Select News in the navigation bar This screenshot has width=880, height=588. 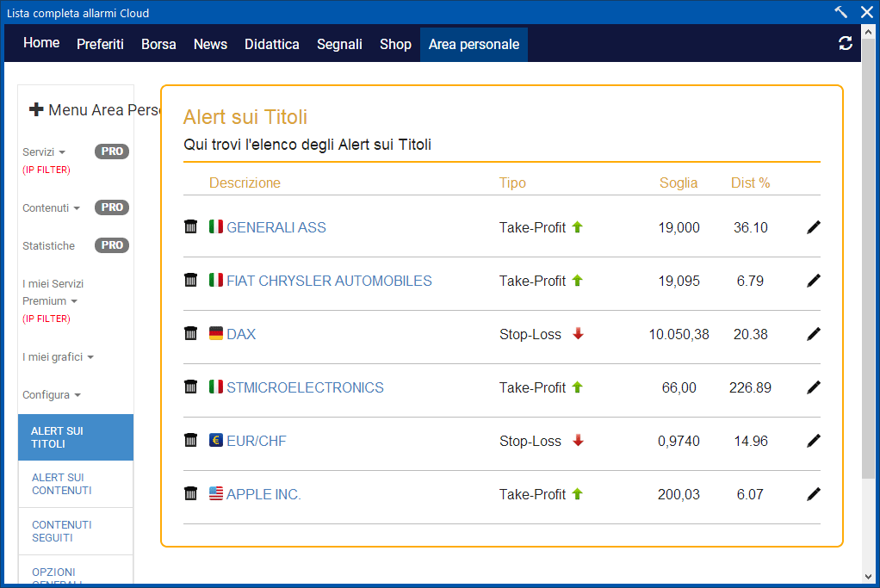210,44
